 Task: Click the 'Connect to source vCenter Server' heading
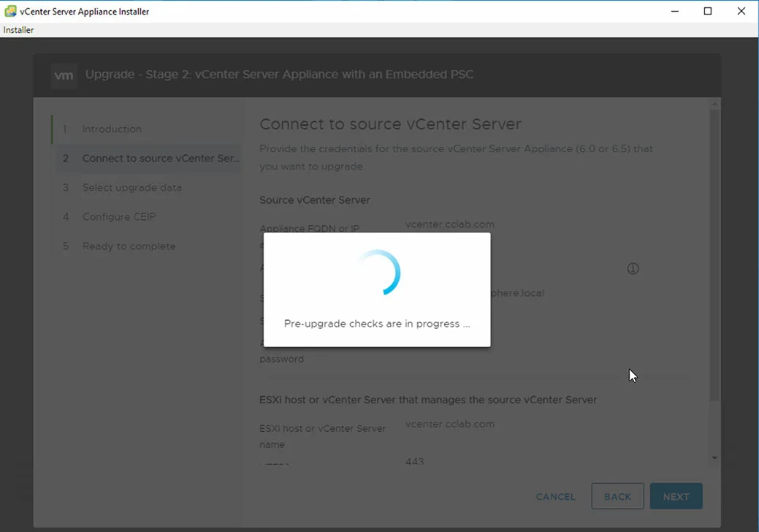(390, 124)
